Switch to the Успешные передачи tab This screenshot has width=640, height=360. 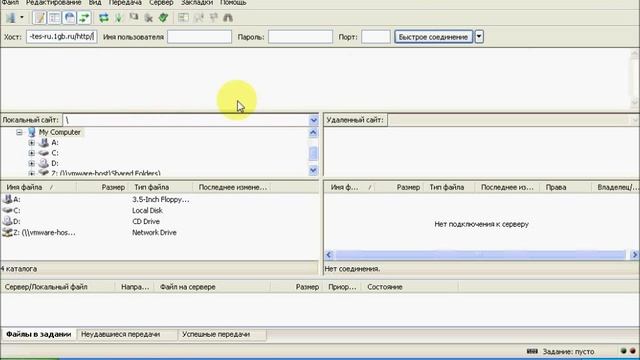222,334
